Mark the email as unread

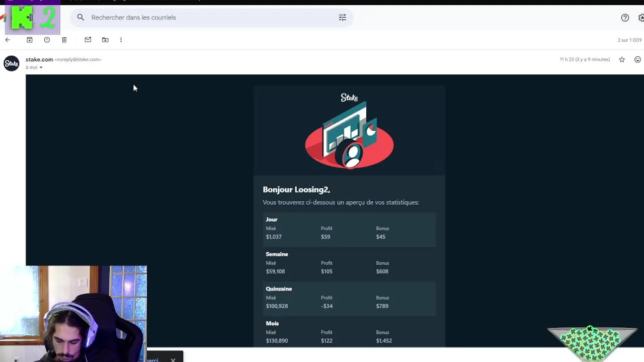[x=88, y=40]
